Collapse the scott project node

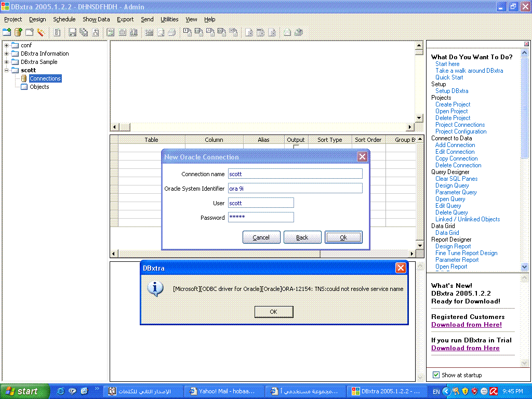click(7, 70)
